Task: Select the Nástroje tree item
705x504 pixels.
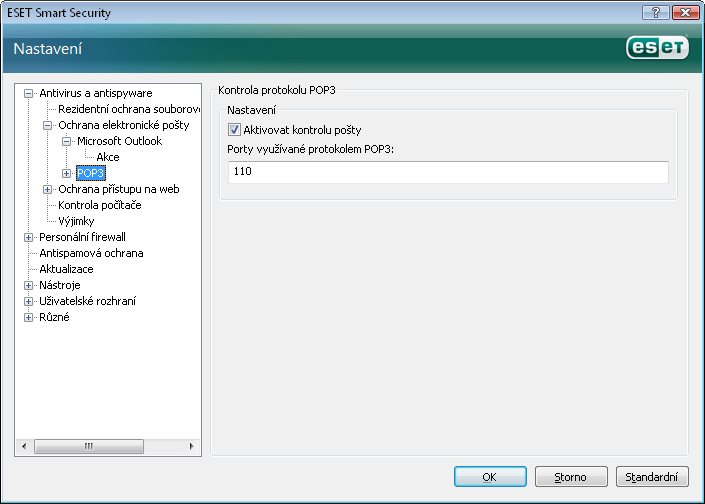Action: point(60,285)
